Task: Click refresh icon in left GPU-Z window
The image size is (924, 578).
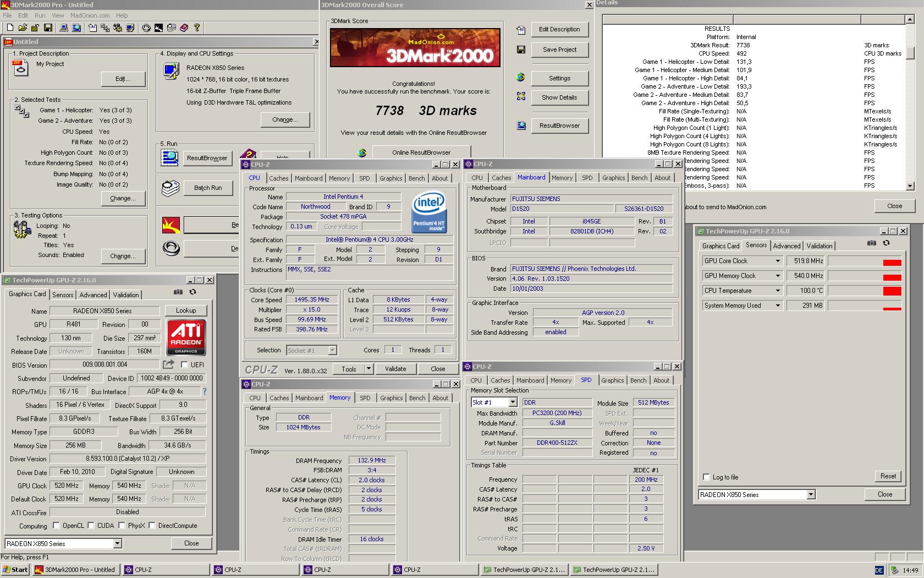Action: (x=193, y=292)
